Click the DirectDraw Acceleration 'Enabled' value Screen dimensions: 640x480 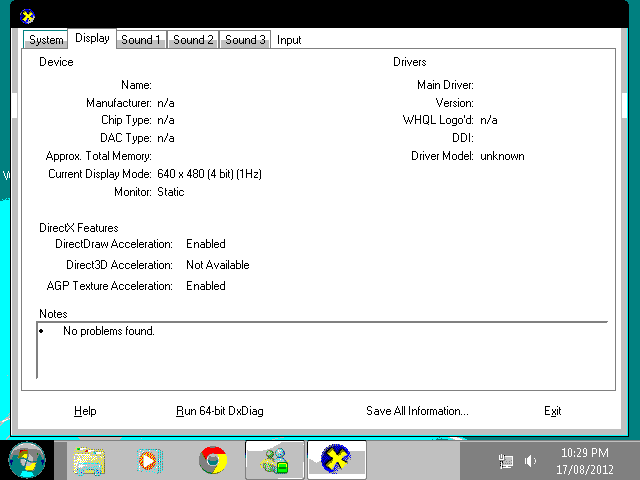point(206,244)
